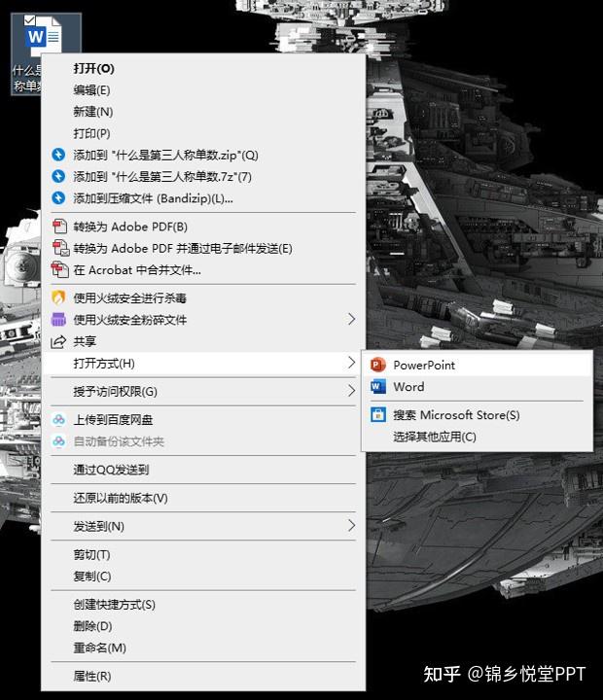Click 上传到百度网盘 entry
Screen dimensions: 603x700
click(203, 420)
